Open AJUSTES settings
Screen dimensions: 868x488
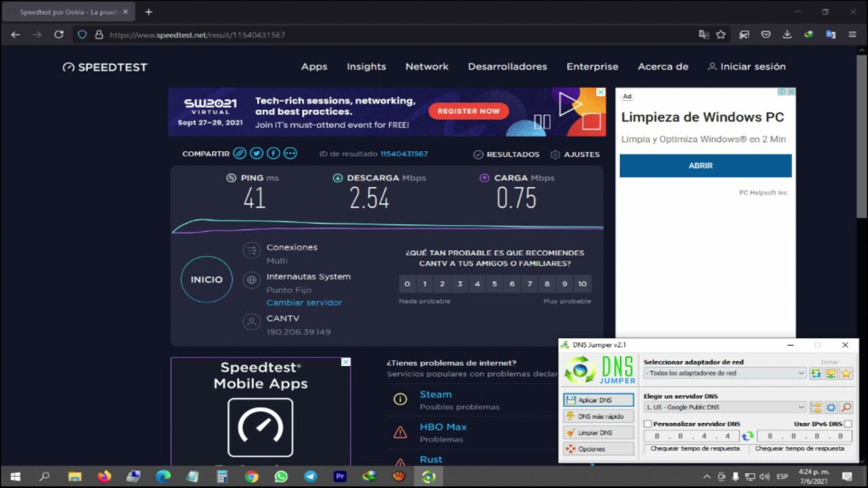tap(575, 155)
